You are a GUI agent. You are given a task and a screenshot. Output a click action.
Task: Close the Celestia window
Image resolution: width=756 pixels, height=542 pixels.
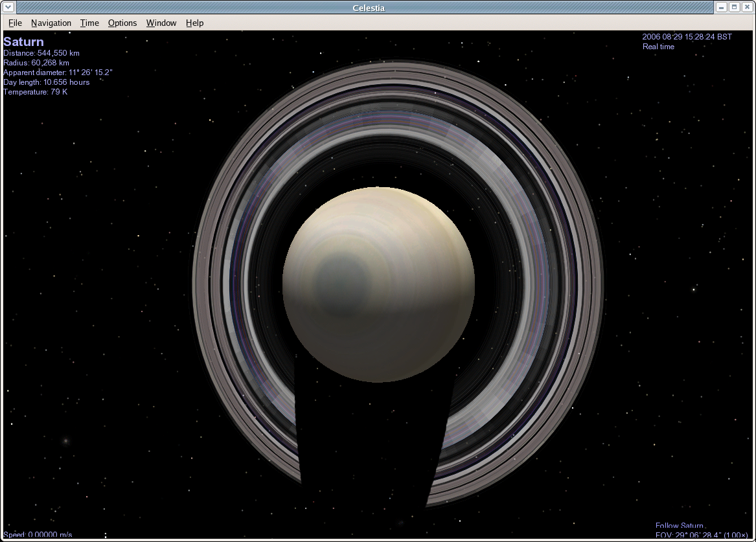(x=747, y=7)
